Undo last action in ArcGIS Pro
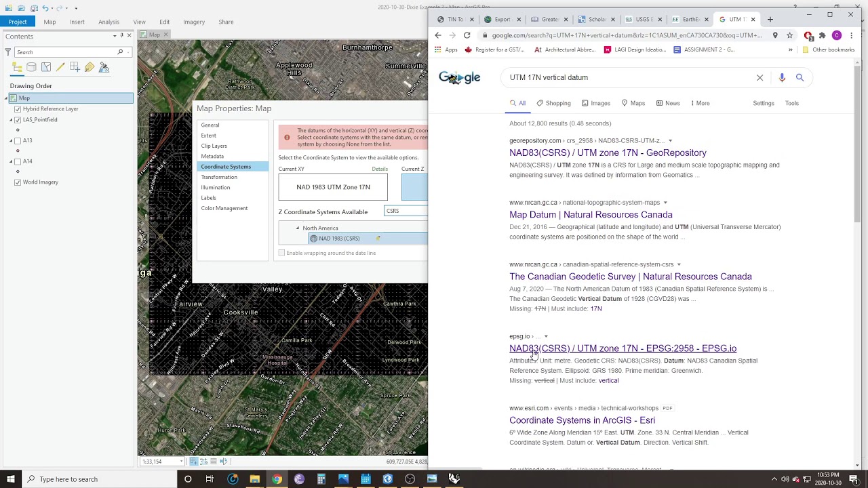This screenshot has width=868, height=488. (x=45, y=7)
